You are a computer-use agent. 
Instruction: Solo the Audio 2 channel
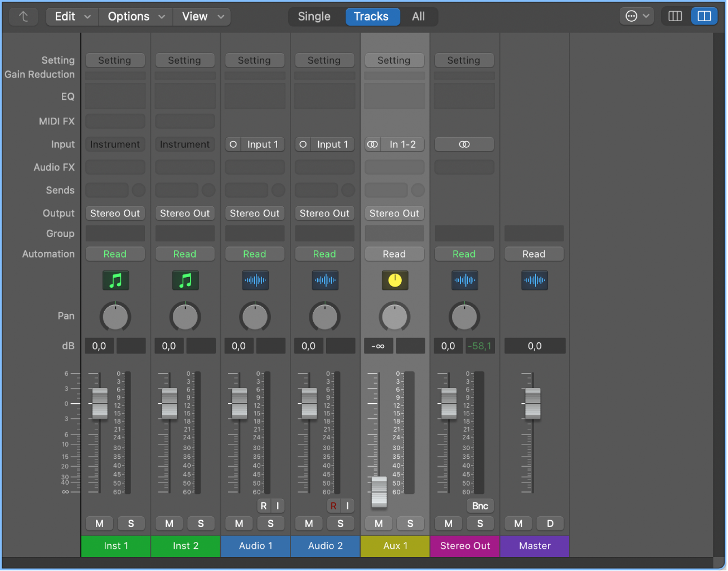(x=340, y=524)
